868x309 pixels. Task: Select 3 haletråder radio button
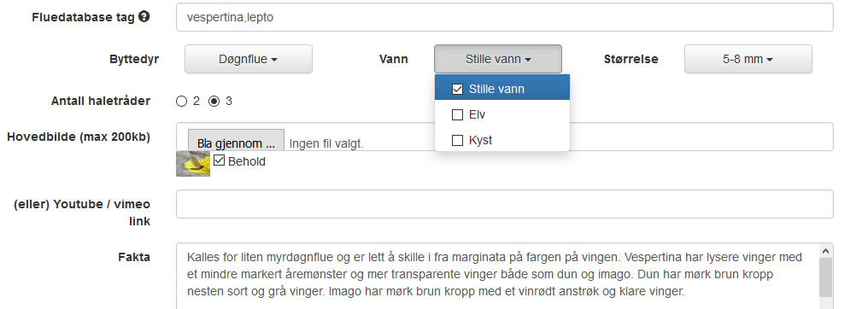(214, 102)
